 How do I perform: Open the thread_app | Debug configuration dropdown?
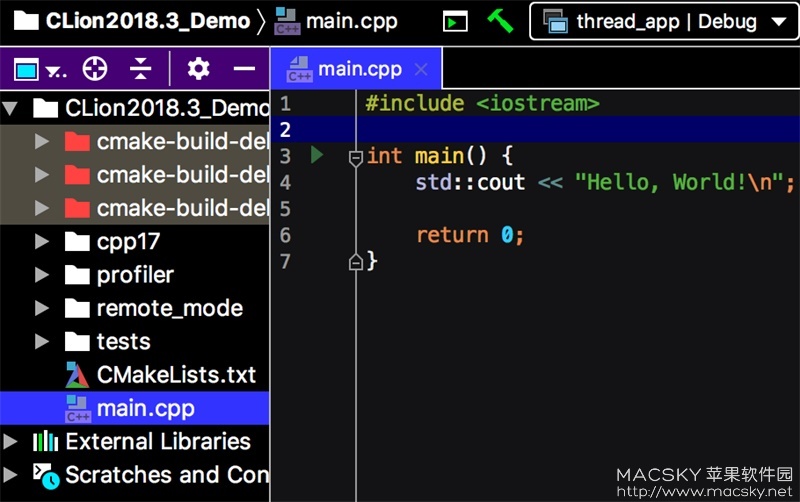coord(664,21)
